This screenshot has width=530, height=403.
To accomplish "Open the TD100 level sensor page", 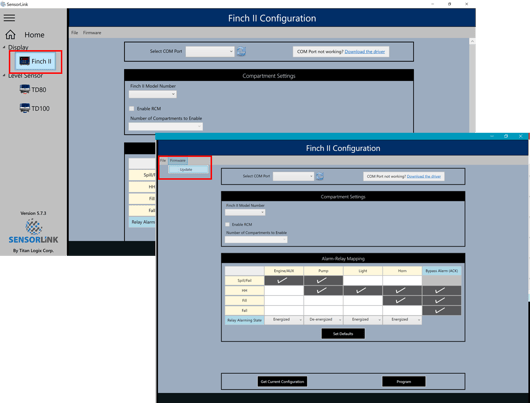I will click(34, 108).
